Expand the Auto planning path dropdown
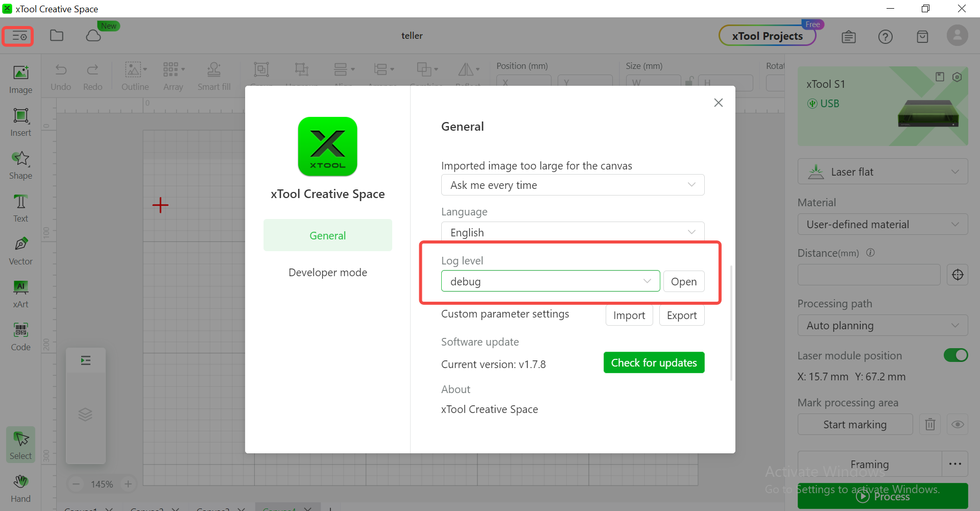The width and height of the screenshot is (980, 511). tap(882, 325)
